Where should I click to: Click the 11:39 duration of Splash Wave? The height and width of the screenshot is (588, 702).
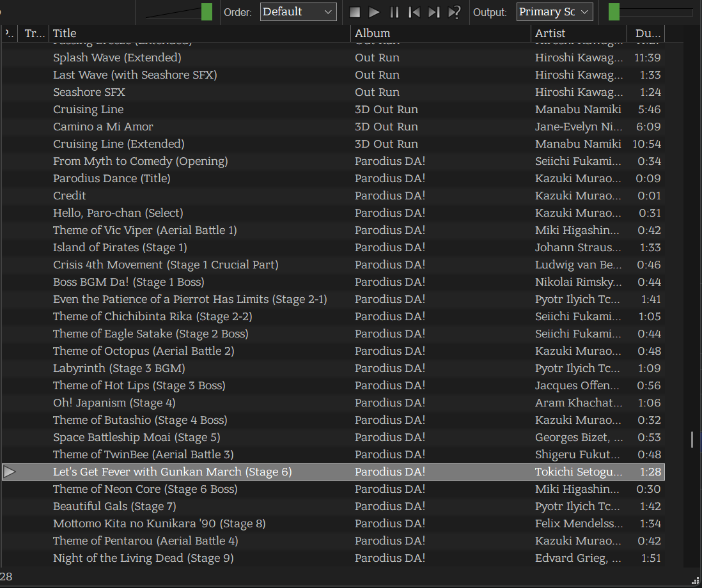pos(648,58)
